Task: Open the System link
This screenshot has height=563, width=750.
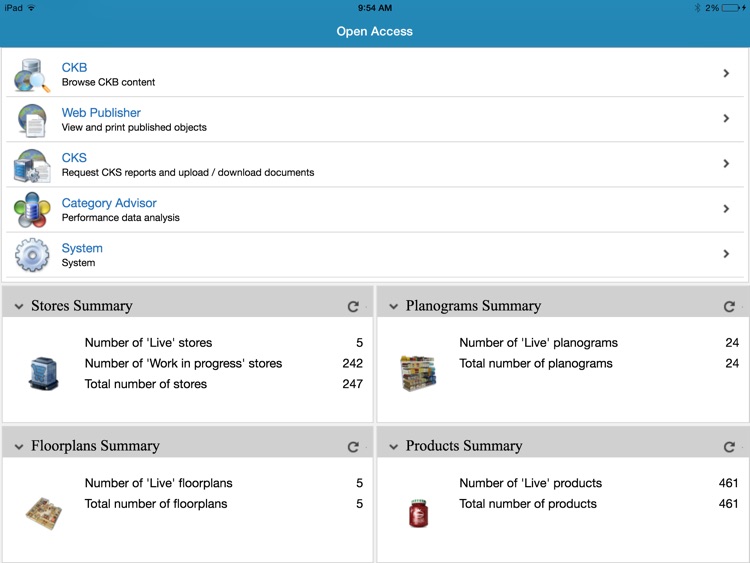Action: coord(82,248)
